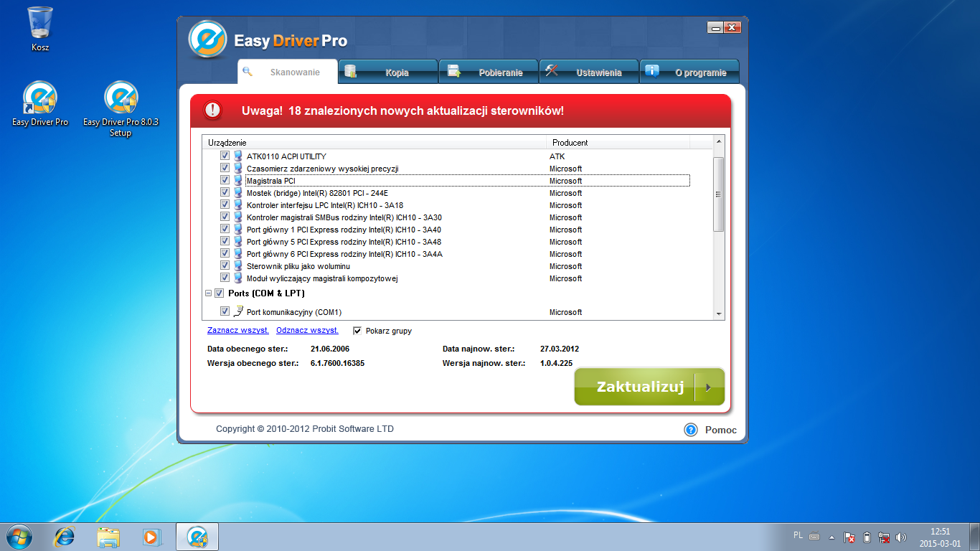Open the volume speaker tray icon

(901, 537)
